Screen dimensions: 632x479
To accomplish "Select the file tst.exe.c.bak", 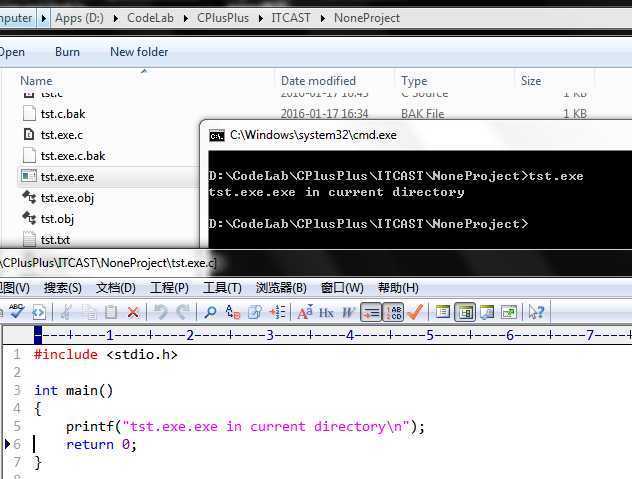I will click(73, 156).
